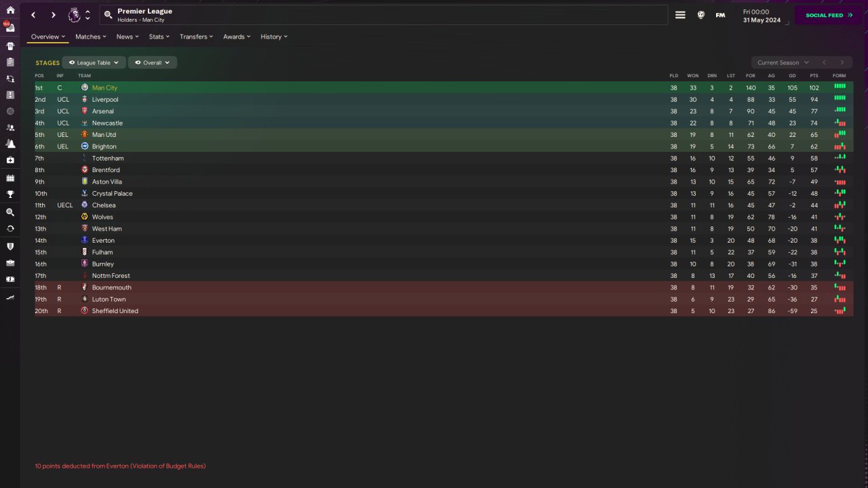868x488 pixels.
Task: Click the Wolves club crest
Action: pyautogui.click(x=85, y=217)
